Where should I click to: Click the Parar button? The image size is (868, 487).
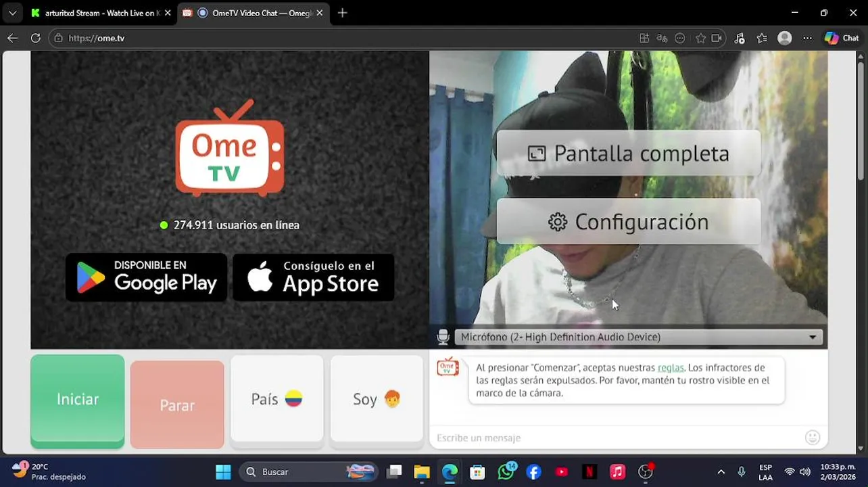pos(177,404)
